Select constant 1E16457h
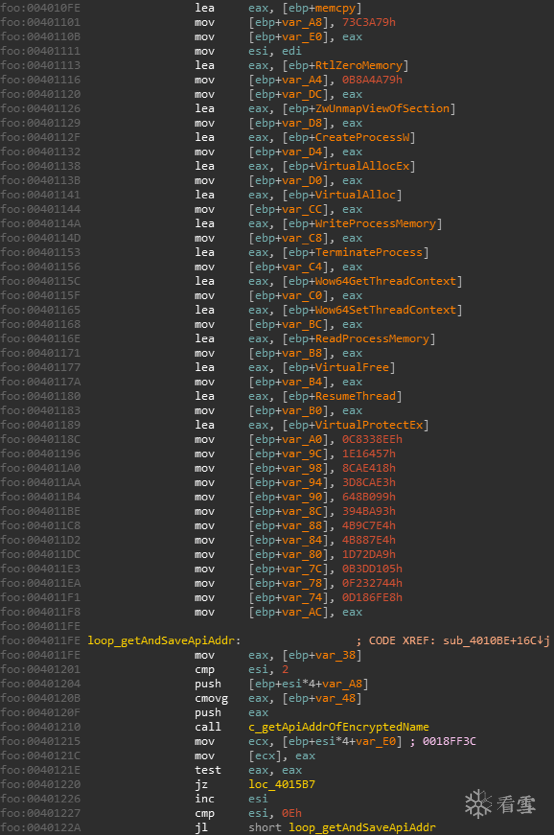 tap(369, 454)
